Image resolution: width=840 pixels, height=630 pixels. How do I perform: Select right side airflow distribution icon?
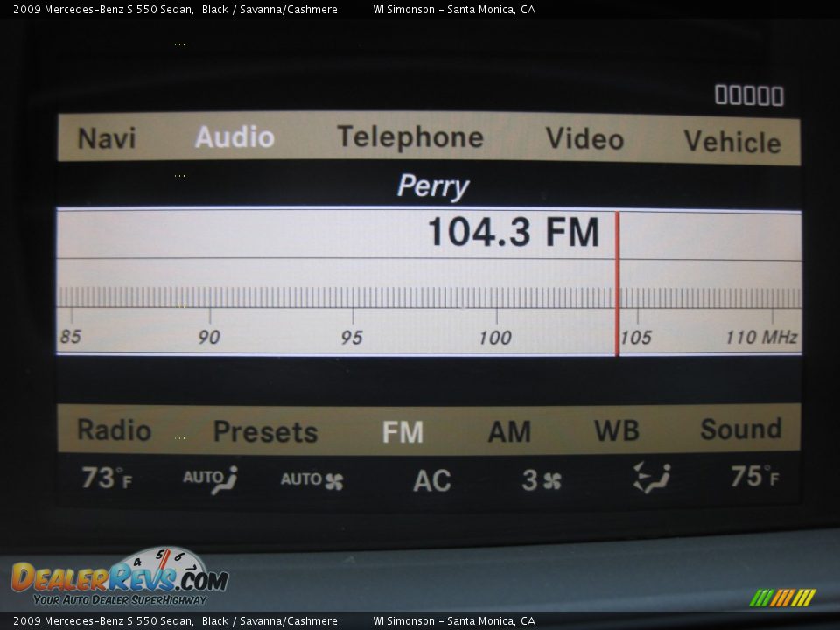click(x=651, y=478)
